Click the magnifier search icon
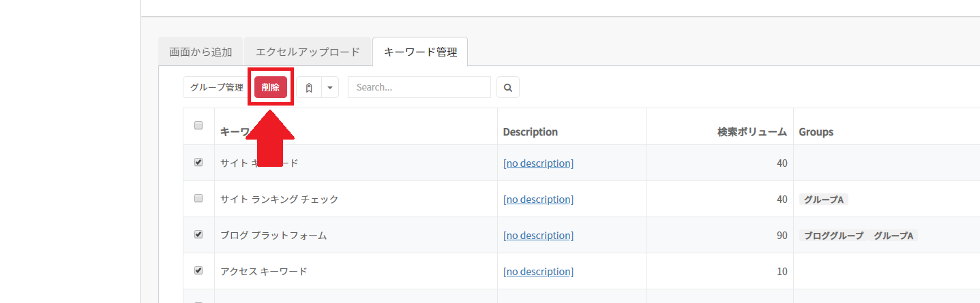This screenshot has height=303, width=980. [x=508, y=87]
